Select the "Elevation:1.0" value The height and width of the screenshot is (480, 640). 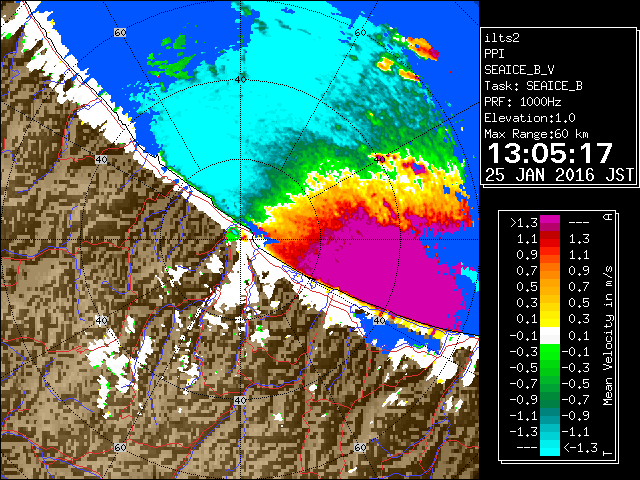(x=530, y=118)
